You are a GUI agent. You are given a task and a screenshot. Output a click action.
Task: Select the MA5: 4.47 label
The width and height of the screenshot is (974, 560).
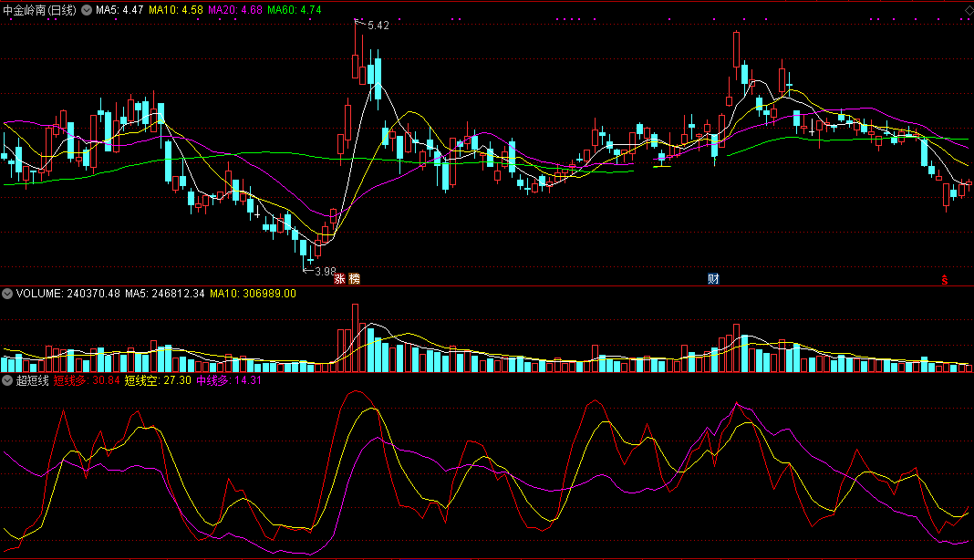pyautogui.click(x=119, y=10)
